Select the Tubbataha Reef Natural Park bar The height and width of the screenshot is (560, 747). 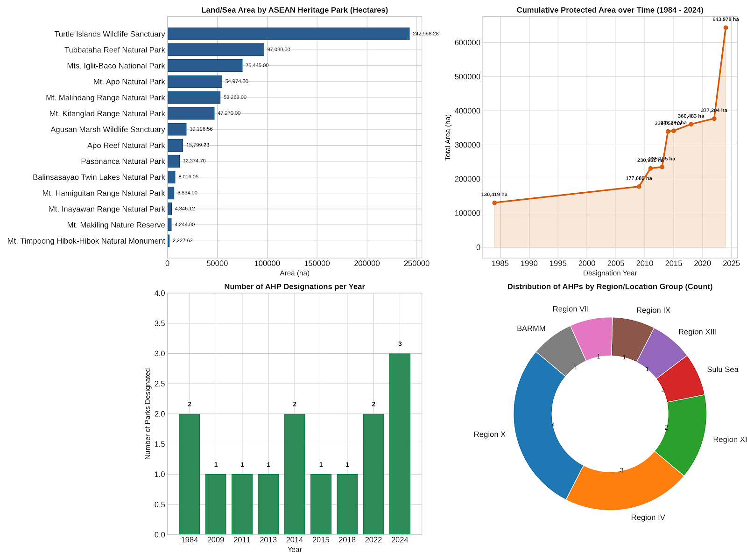216,49
